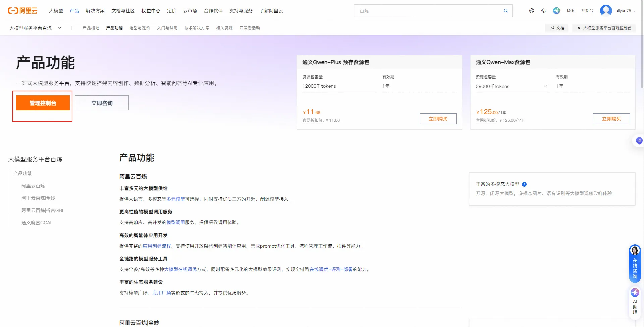Open the globe language/region icon
Viewport: 644px width, 327px height.
[x=532, y=11]
